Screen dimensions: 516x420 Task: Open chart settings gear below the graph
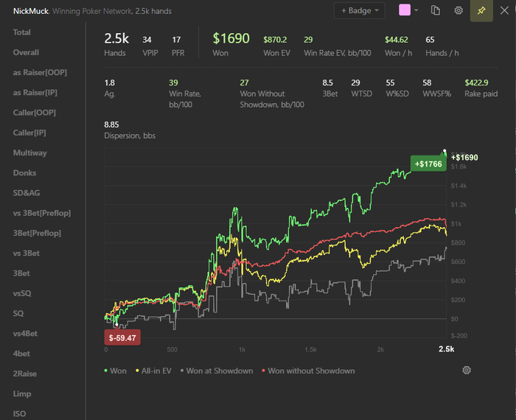click(x=467, y=370)
